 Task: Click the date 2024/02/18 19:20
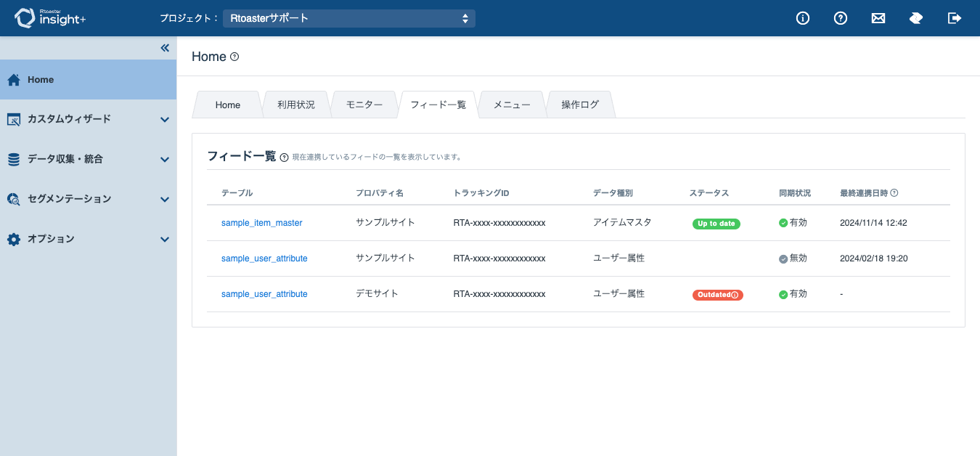[874, 258]
